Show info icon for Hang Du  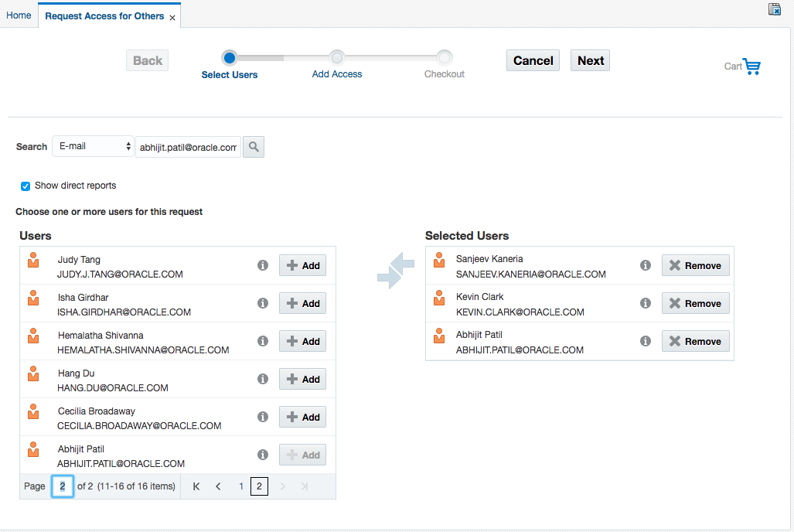263,379
